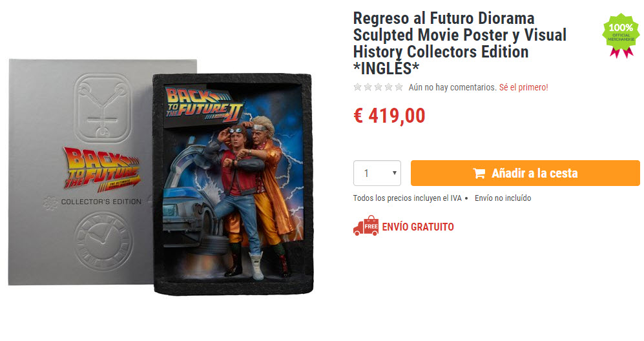Open the Sé el primero! review link

[x=524, y=87]
